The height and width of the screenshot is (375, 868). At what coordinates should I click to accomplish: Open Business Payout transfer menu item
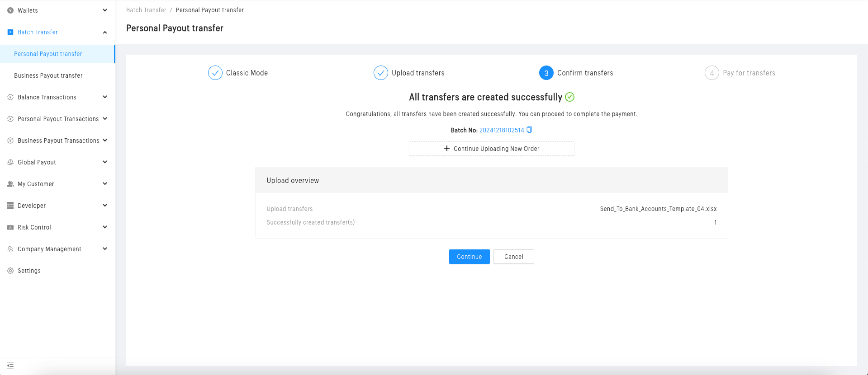coord(48,75)
